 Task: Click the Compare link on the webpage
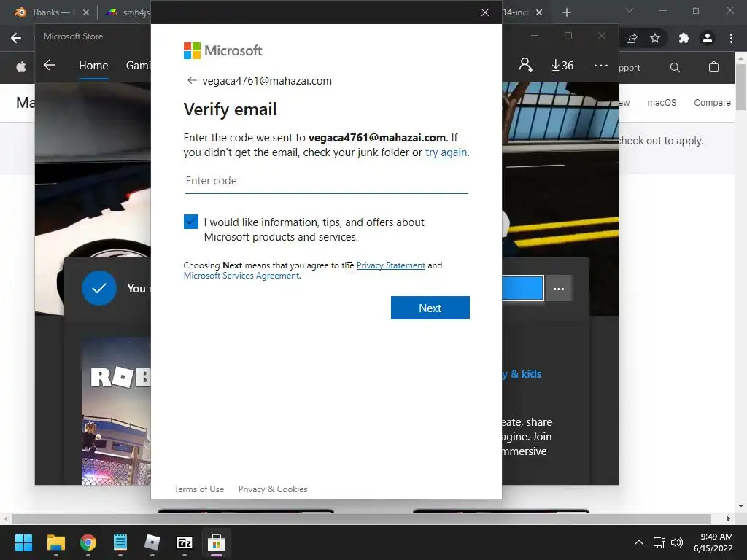point(712,102)
